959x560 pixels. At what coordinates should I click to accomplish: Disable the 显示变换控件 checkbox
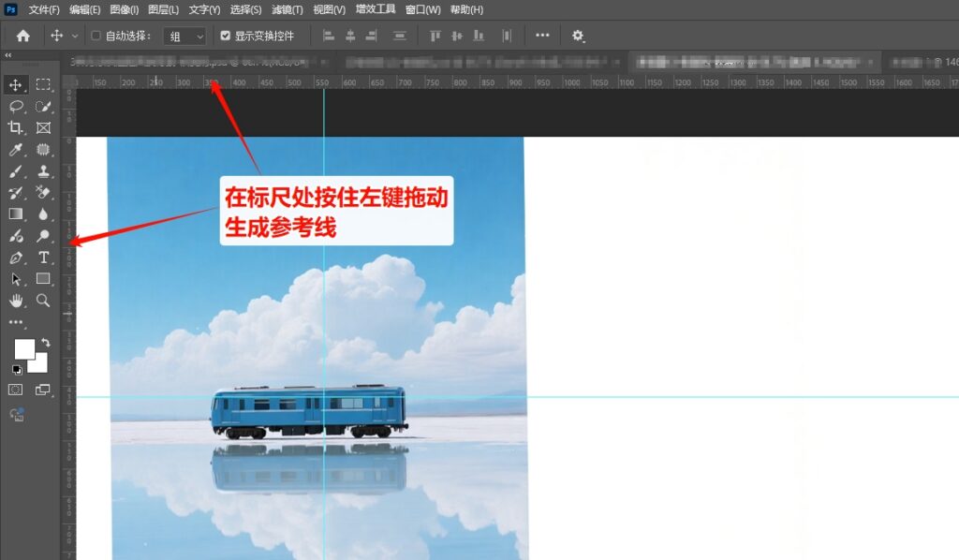pyautogui.click(x=224, y=36)
